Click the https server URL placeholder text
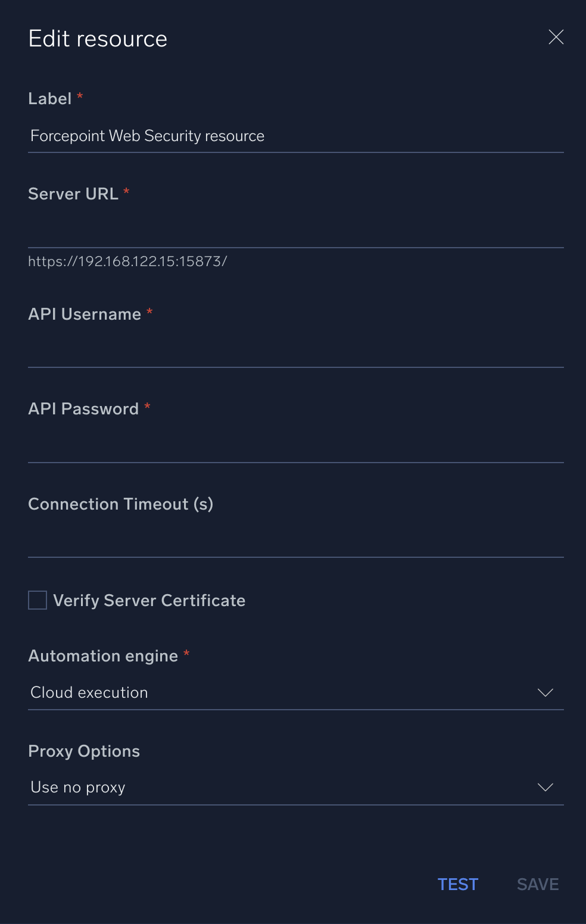586x924 pixels. pyautogui.click(x=127, y=261)
